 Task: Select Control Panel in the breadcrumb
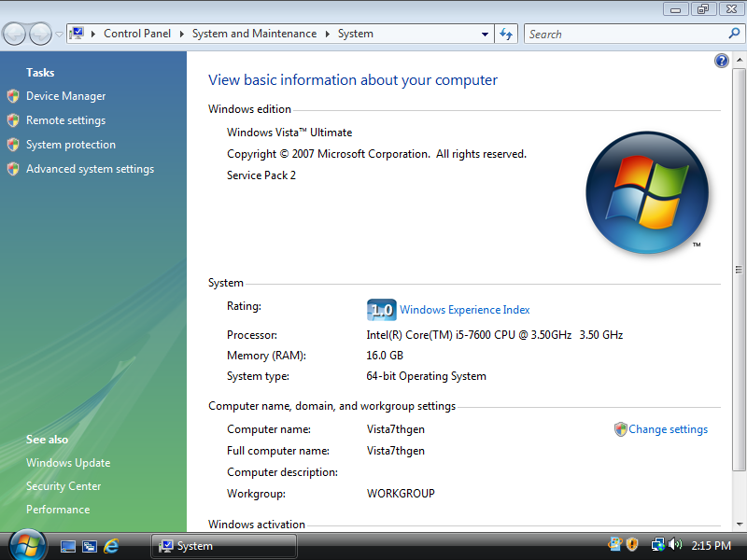(137, 34)
